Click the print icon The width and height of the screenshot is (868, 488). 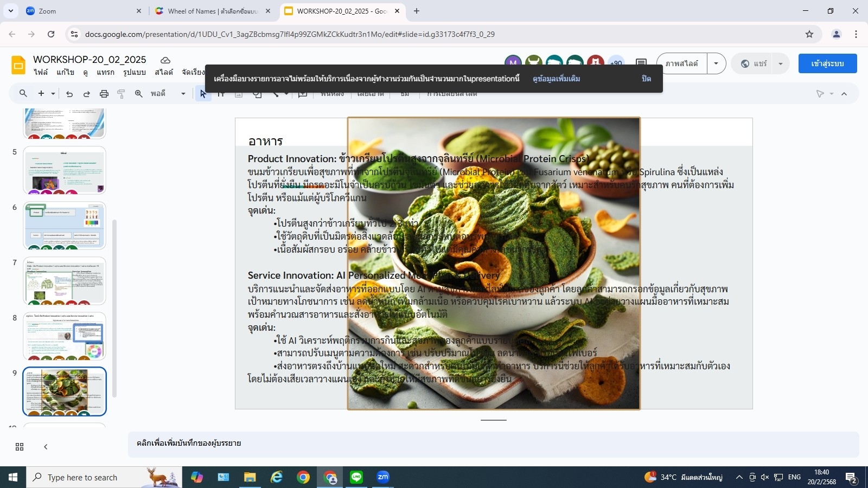click(104, 94)
